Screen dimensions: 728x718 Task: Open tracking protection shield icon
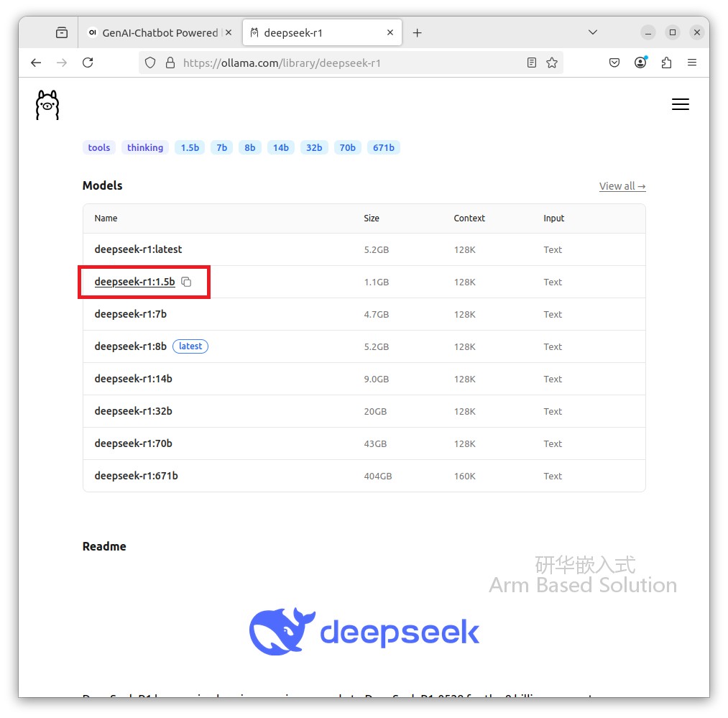pos(150,63)
